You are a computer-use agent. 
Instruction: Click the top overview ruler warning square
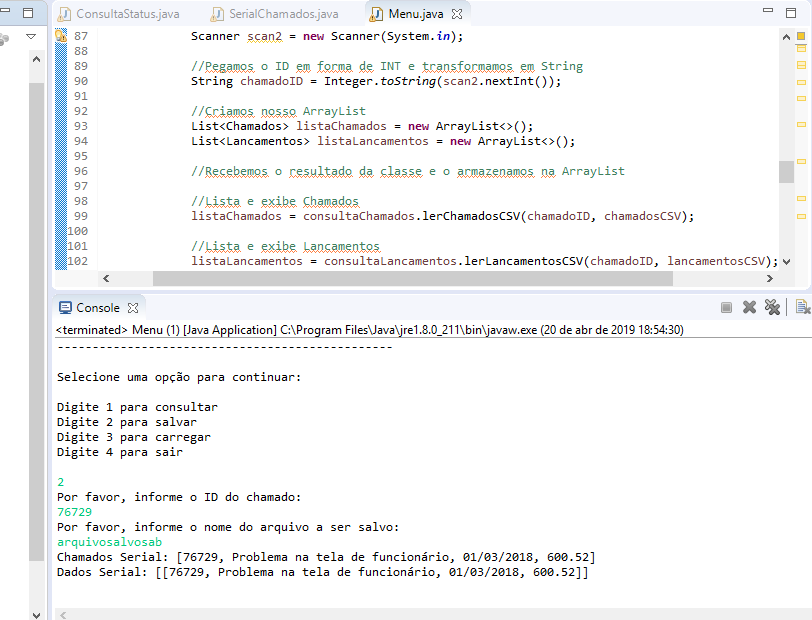pos(801,36)
